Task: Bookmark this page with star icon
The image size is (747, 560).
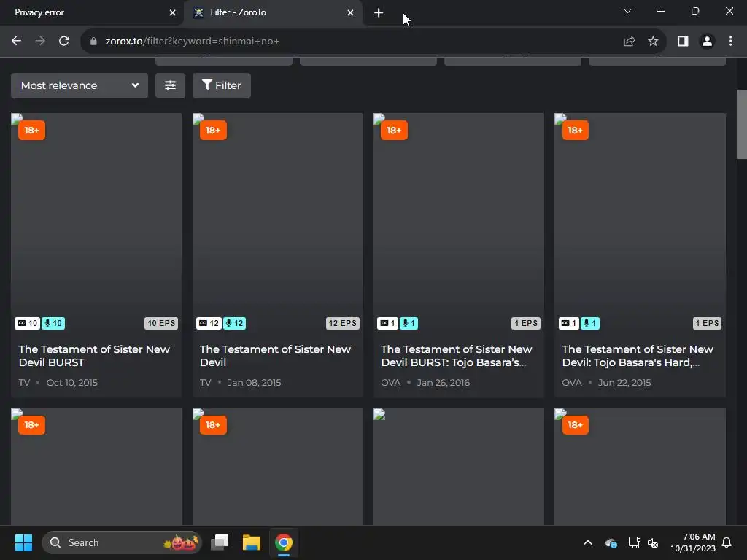Action: click(653, 42)
